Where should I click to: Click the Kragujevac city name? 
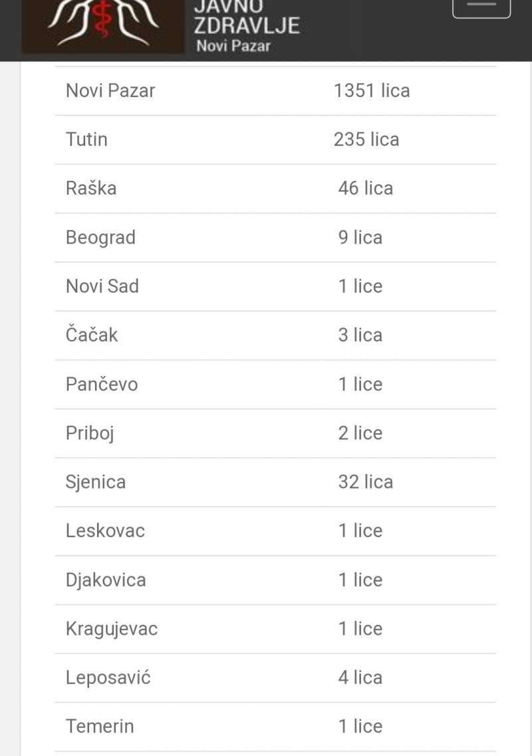(112, 629)
